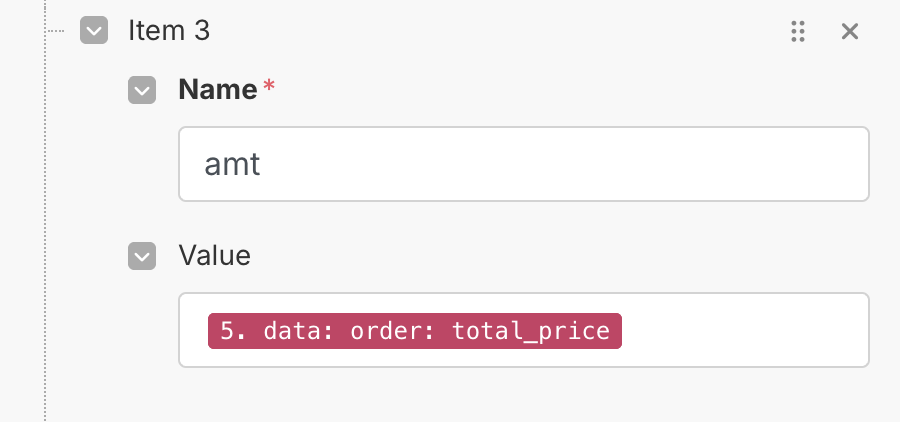The image size is (900, 422).
Task: Select the total_price mapped data pill
Action: tap(414, 331)
